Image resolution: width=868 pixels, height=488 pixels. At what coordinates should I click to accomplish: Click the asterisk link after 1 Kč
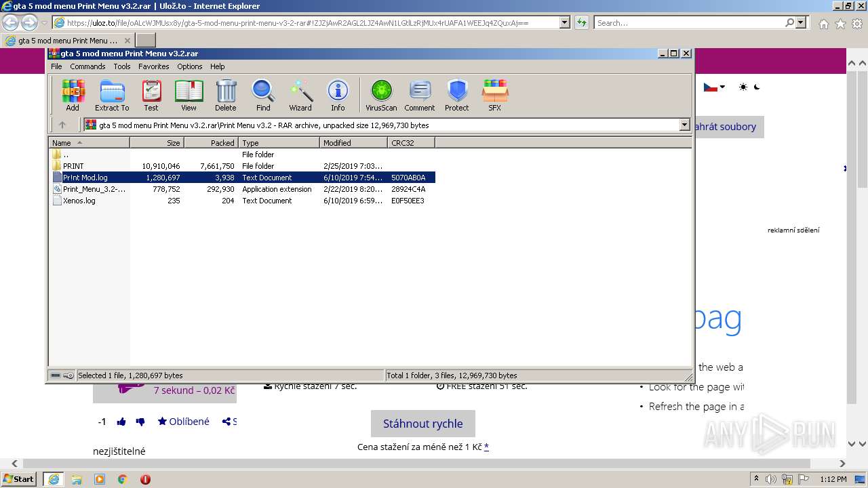[486, 447]
